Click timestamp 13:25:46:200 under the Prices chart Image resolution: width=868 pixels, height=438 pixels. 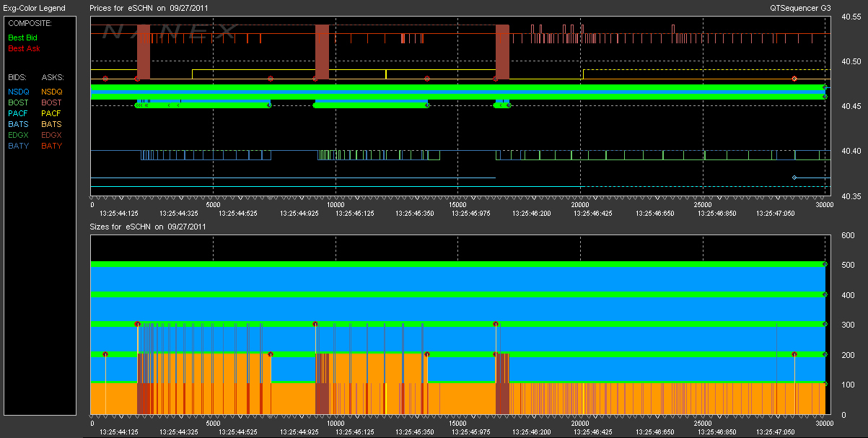click(x=530, y=214)
